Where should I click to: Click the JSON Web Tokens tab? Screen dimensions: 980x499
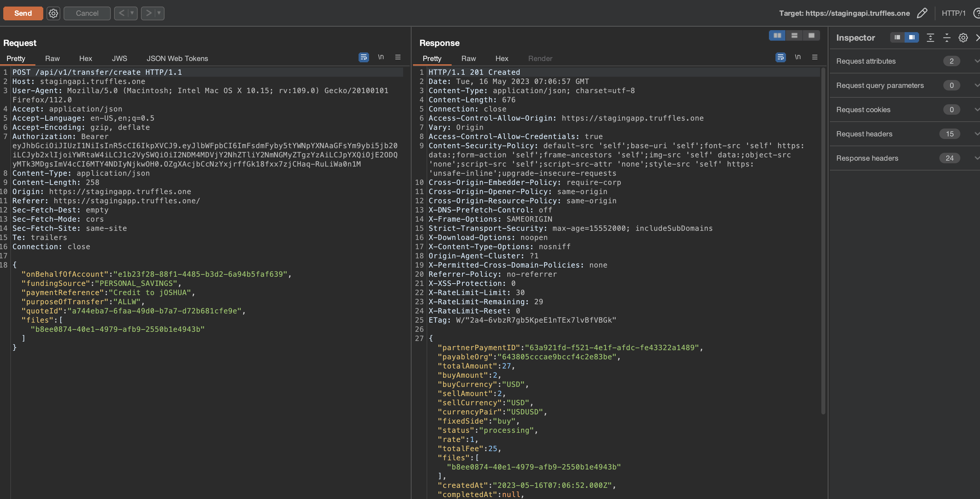tap(177, 59)
